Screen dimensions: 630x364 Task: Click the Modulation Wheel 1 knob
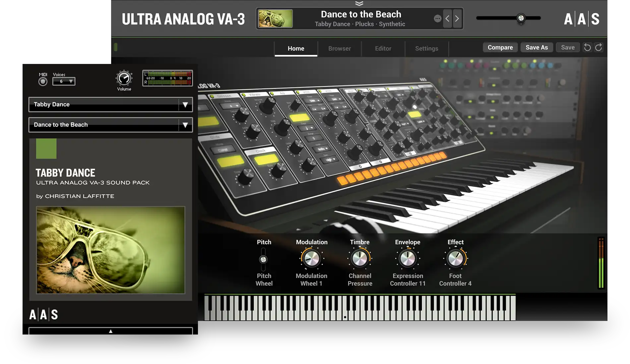(311, 259)
